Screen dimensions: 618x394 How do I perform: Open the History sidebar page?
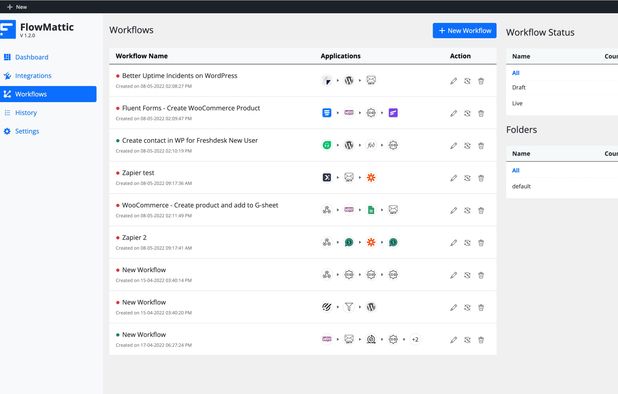click(20, 113)
